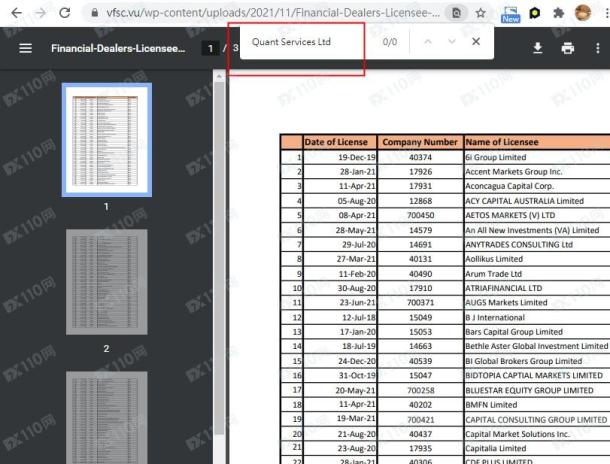Reload the current page
Screen dimensions: 610x464
[x=65, y=13]
